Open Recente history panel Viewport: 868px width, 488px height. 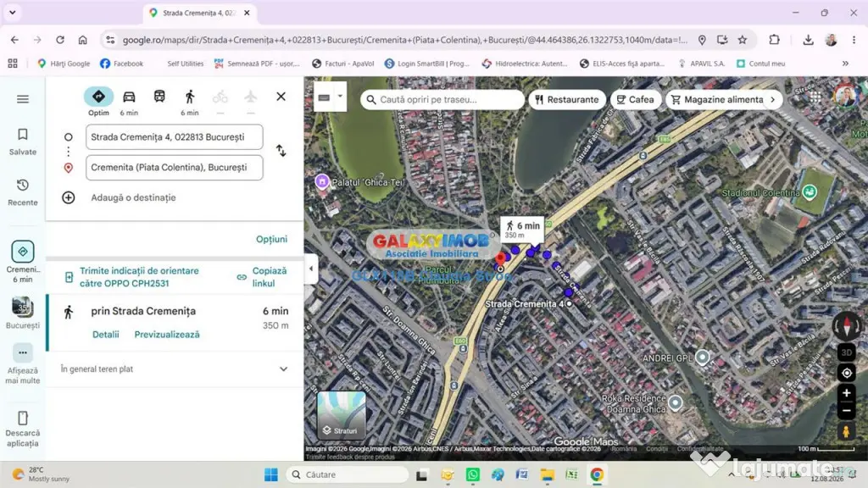[x=23, y=192]
